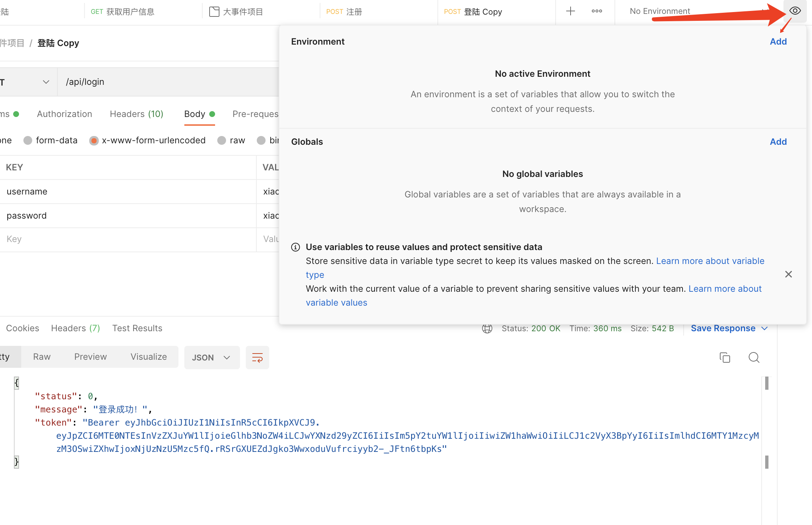Select the binary body type option

click(x=261, y=140)
